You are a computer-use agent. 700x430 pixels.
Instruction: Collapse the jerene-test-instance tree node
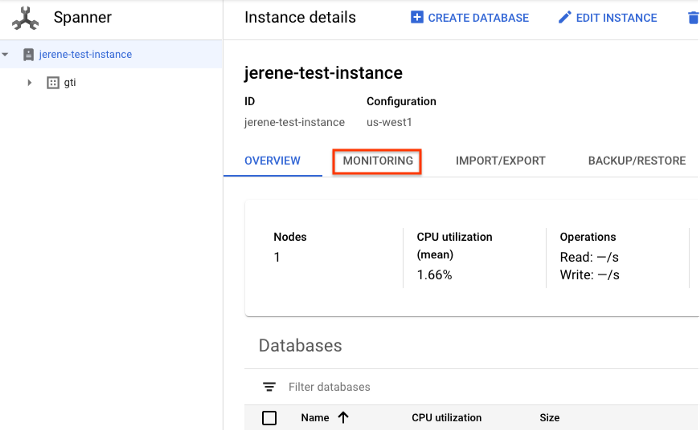pyautogui.click(x=5, y=54)
